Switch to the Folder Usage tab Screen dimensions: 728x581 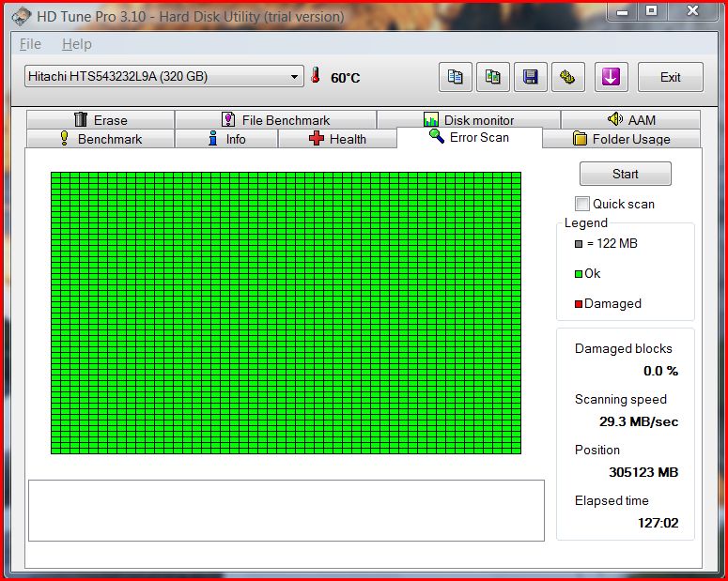click(621, 139)
